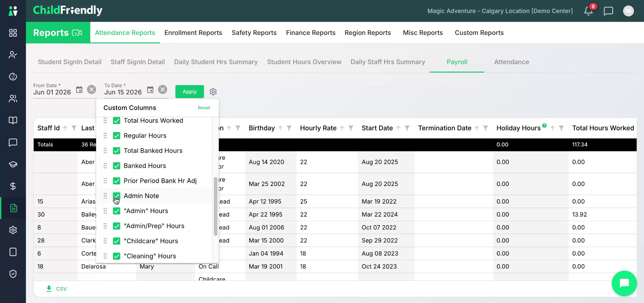Click the Custom Columns list scrollbar
Image resolution: width=644 pixels, height=303 pixels.
click(215, 206)
